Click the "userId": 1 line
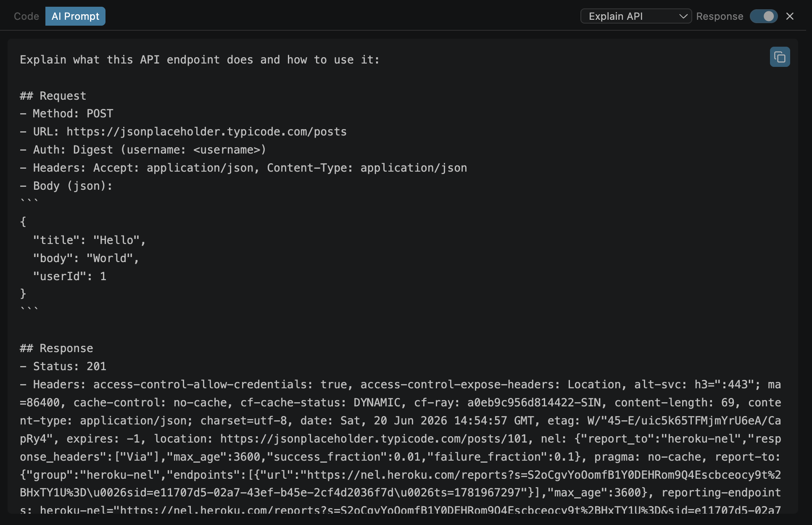Image resolution: width=812 pixels, height=525 pixels. pyautogui.click(x=70, y=276)
